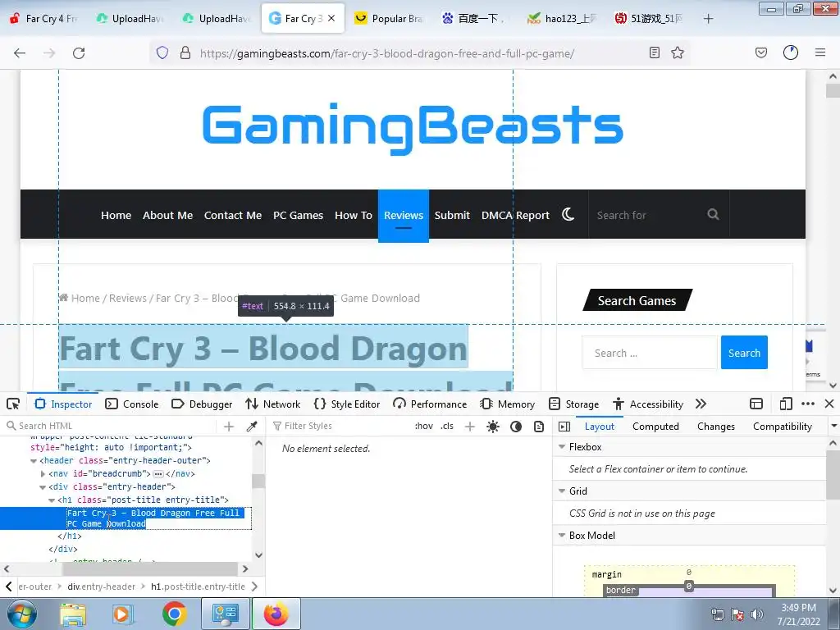This screenshot has width=840, height=630.
Task: Collapse the Flexbox section
Action: point(562,447)
